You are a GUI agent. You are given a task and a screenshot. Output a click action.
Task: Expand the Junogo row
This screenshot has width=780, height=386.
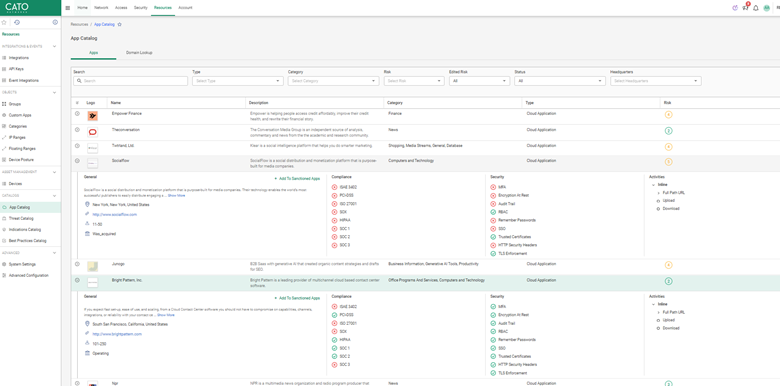pyautogui.click(x=77, y=264)
